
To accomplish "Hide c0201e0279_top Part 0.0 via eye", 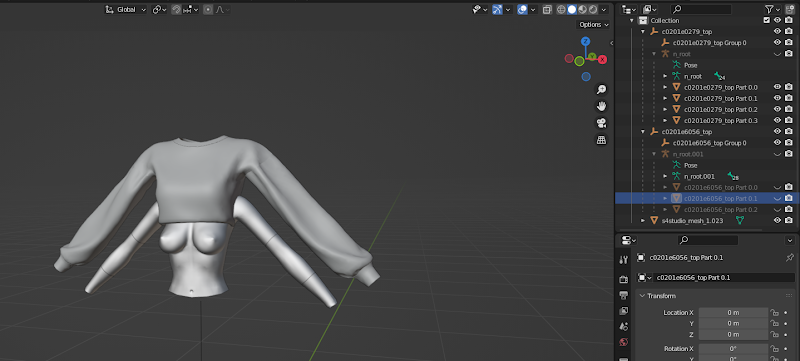I will pos(778,87).
